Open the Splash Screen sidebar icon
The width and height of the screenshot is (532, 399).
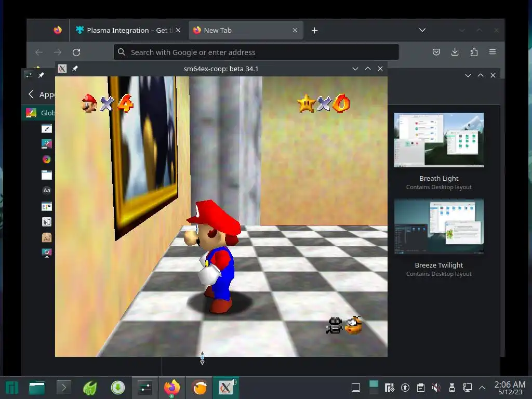[x=46, y=253]
